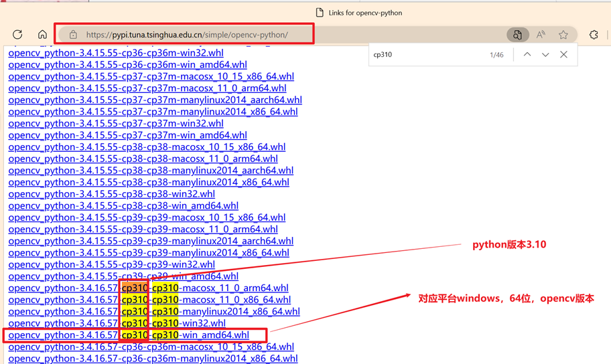Open 3.4.15.55 cp37m win32.whl link
The width and height of the screenshot is (611, 364).
click(116, 123)
